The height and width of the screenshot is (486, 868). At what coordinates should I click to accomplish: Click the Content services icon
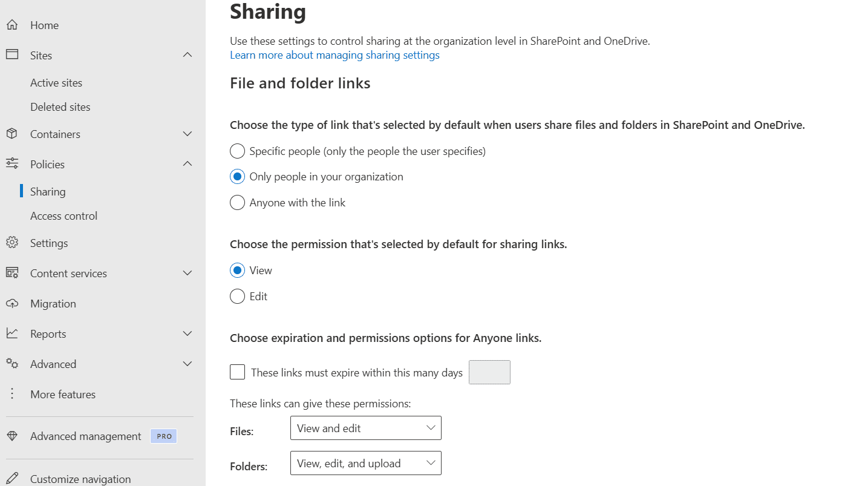[12, 273]
